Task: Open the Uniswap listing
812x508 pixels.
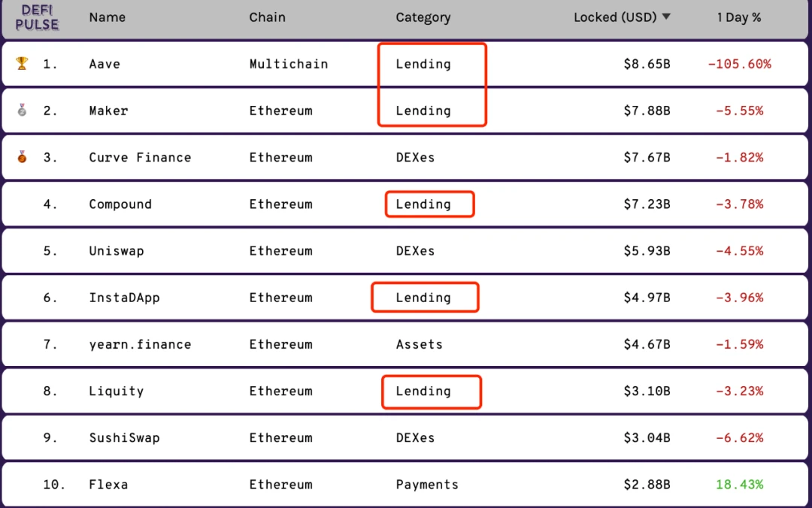Action: point(117,251)
